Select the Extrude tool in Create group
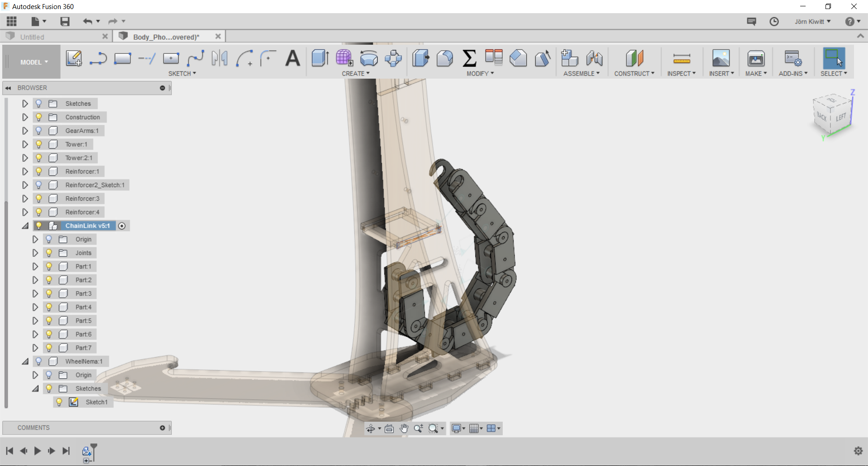 pos(320,58)
